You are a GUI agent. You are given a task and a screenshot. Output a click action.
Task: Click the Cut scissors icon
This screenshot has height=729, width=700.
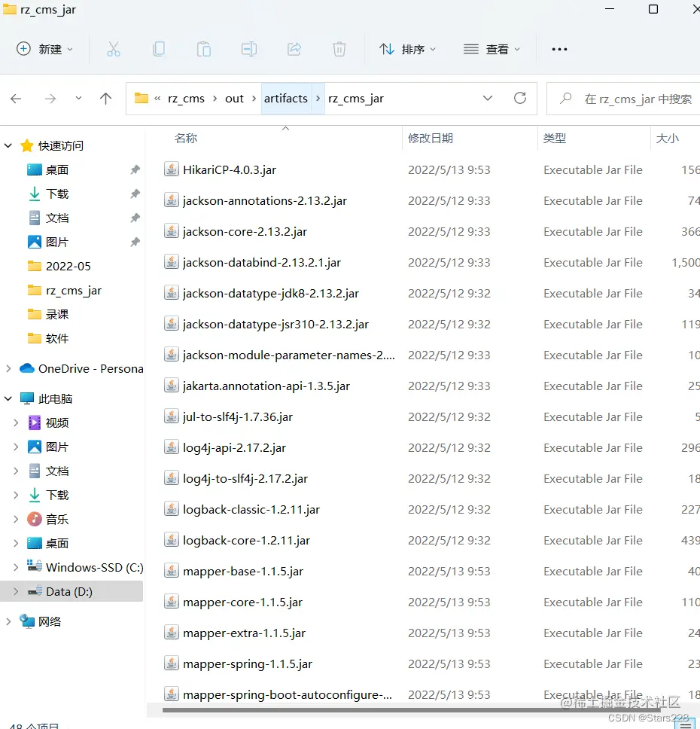point(114,49)
